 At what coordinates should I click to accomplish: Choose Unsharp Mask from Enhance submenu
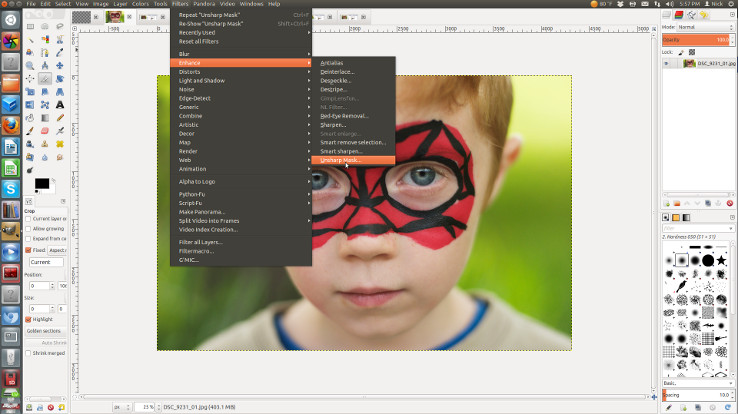pyautogui.click(x=353, y=160)
